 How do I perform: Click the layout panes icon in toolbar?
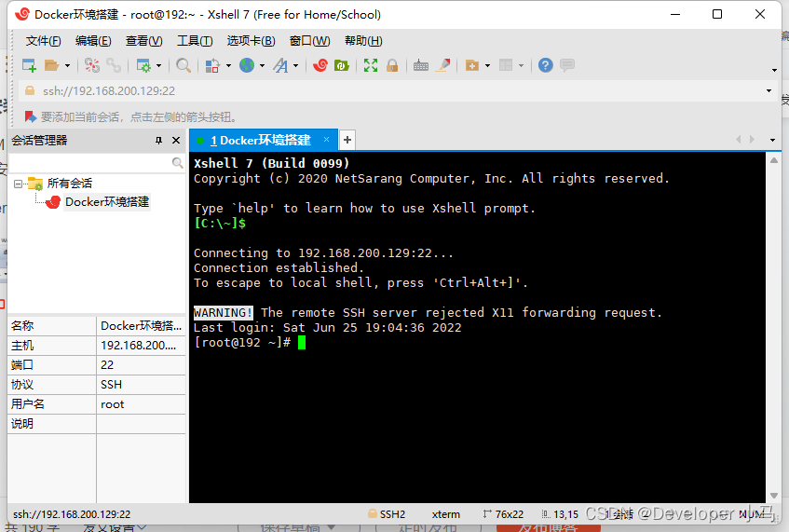pyautogui.click(x=506, y=65)
